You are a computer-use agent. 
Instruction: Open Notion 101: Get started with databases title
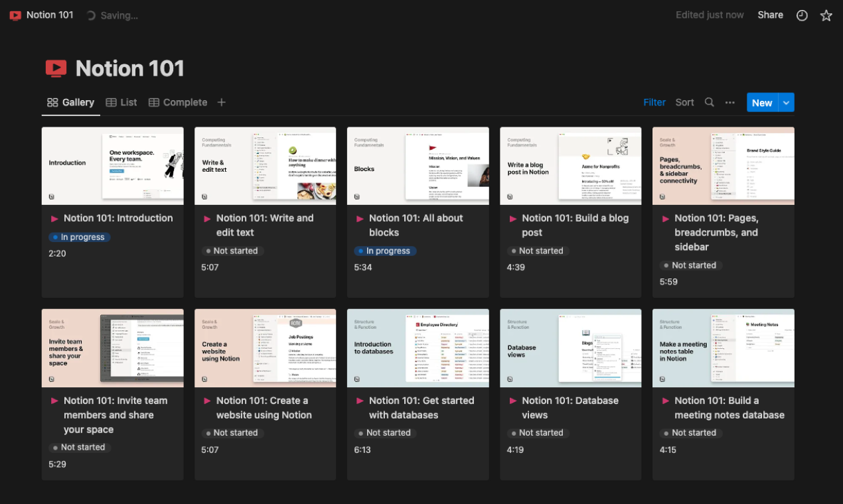point(421,408)
